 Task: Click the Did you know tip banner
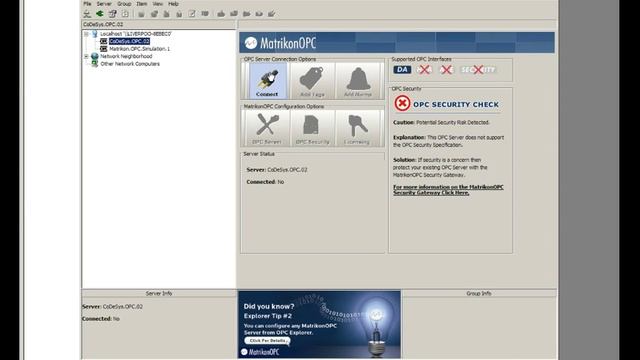point(319,324)
